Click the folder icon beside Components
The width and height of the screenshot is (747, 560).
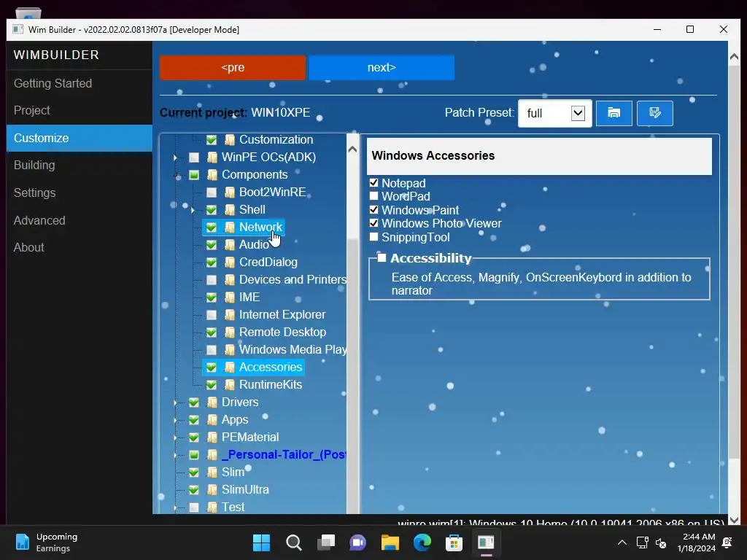pyautogui.click(x=212, y=175)
